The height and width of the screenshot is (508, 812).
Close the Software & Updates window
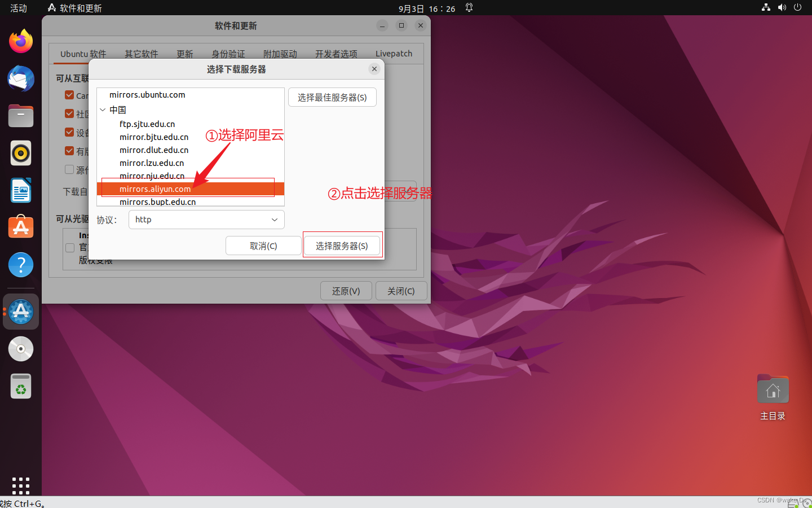pyautogui.click(x=420, y=25)
